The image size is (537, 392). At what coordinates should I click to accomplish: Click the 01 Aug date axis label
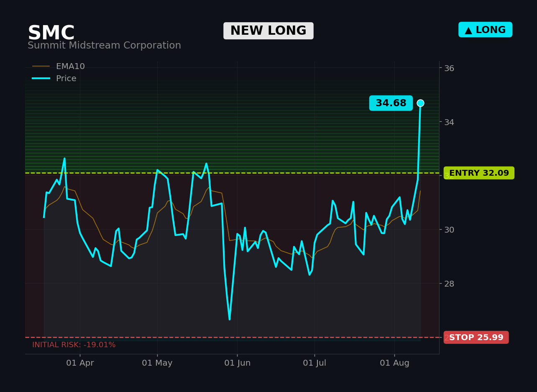[394, 363]
